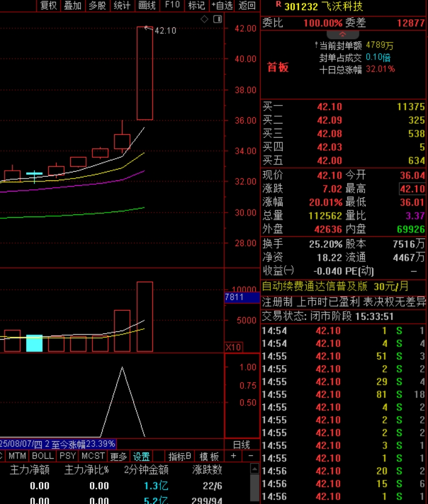Switch to BOLL indicator tab
The height and width of the screenshot is (504, 428).
43,456
